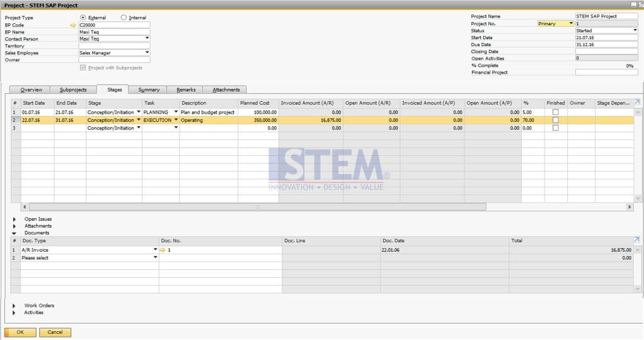The height and width of the screenshot is (340, 644).
Task: Click the link arrow beside Doc. No. 1
Action: (x=162, y=250)
